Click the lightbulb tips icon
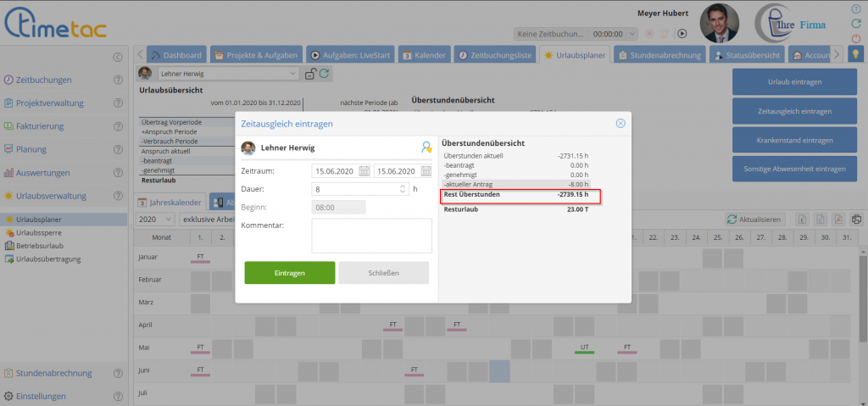This screenshot has width=868, height=406. tap(856, 54)
